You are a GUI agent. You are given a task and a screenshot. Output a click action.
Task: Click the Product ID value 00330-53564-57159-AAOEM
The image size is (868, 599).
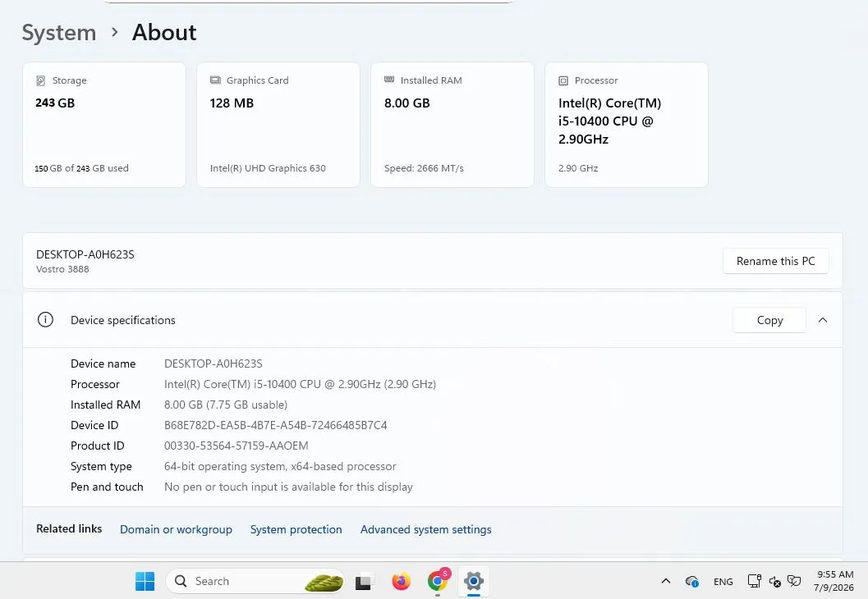pos(237,446)
